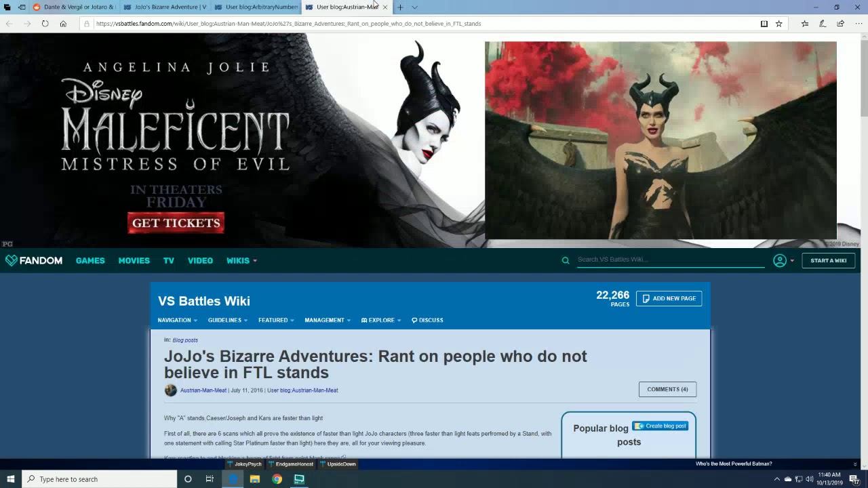868x488 pixels.
Task: Open the Edge tab actions icon at far left
Action: tap(7, 7)
